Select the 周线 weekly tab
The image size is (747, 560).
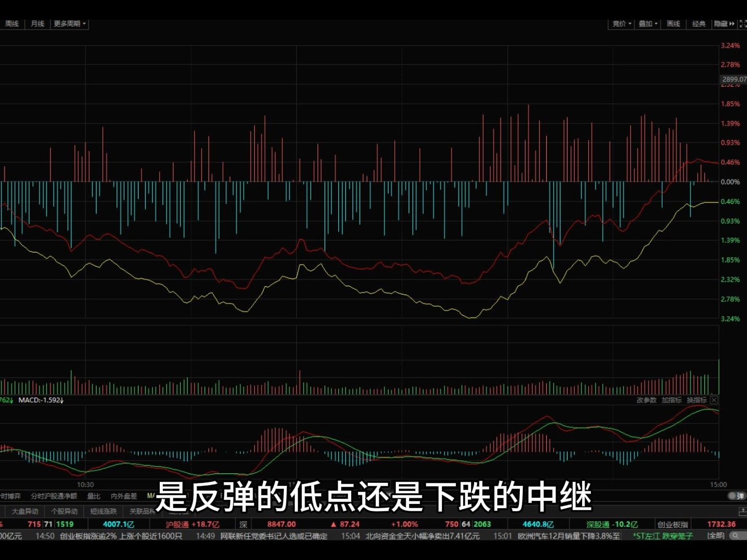click(11, 24)
